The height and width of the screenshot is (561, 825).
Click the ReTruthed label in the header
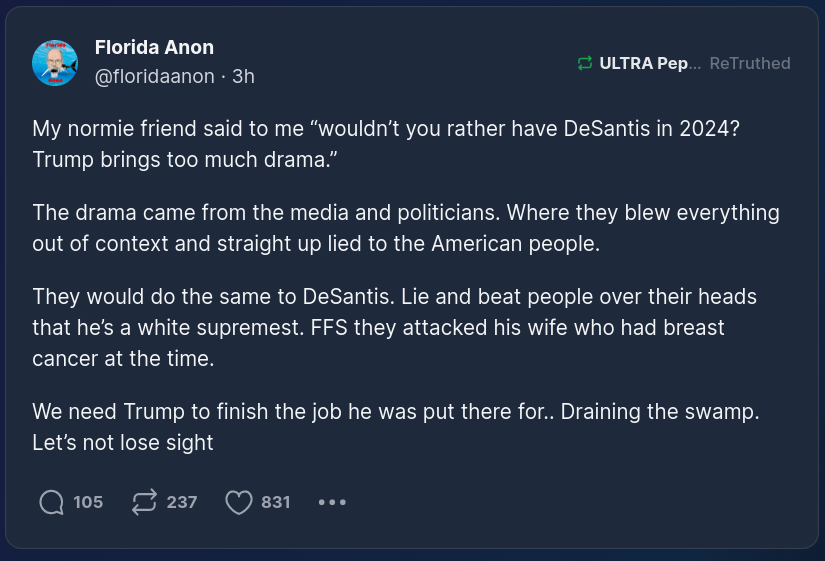[x=750, y=64]
